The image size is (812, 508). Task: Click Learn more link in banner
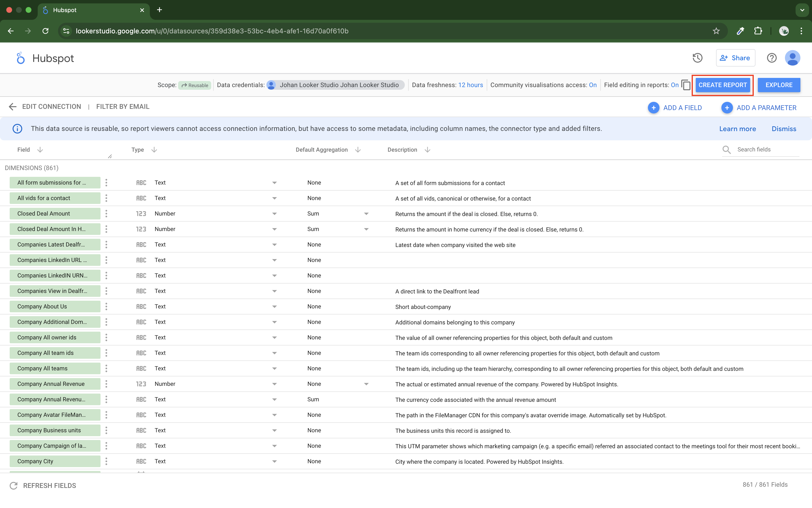click(738, 129)
